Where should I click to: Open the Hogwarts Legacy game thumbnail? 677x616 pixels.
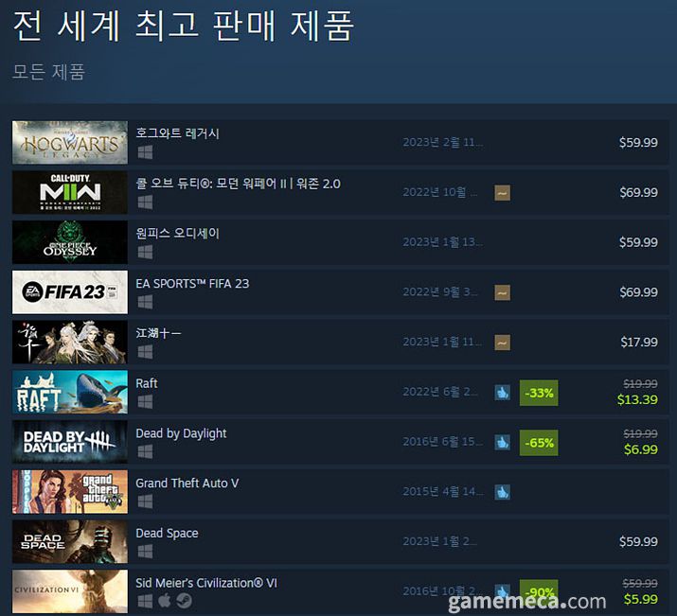point(70,142)
